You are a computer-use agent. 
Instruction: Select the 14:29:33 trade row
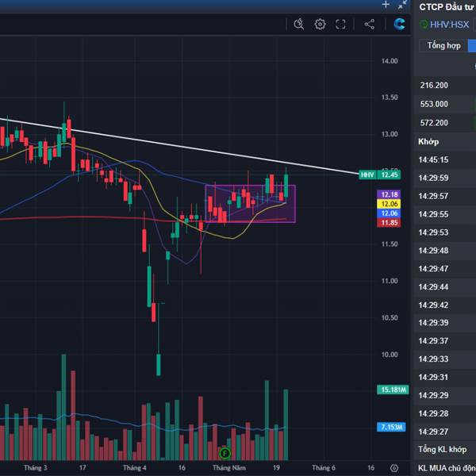[x=445, y=359]
